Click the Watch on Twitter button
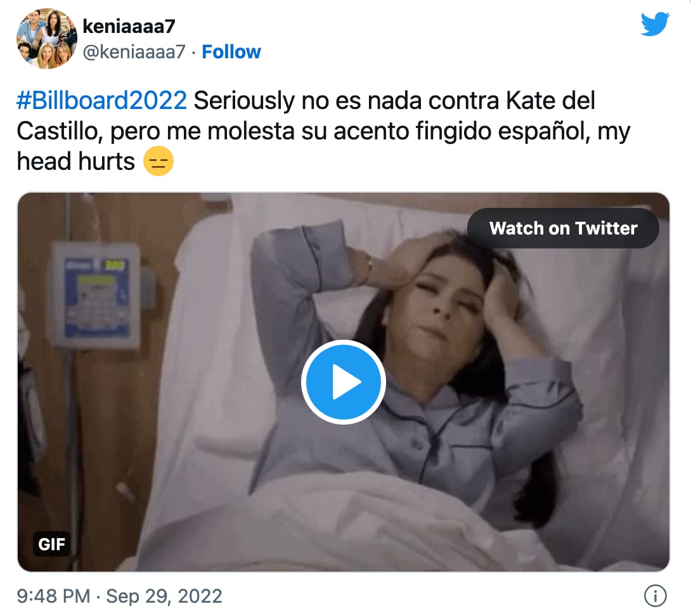 point(563,228)
